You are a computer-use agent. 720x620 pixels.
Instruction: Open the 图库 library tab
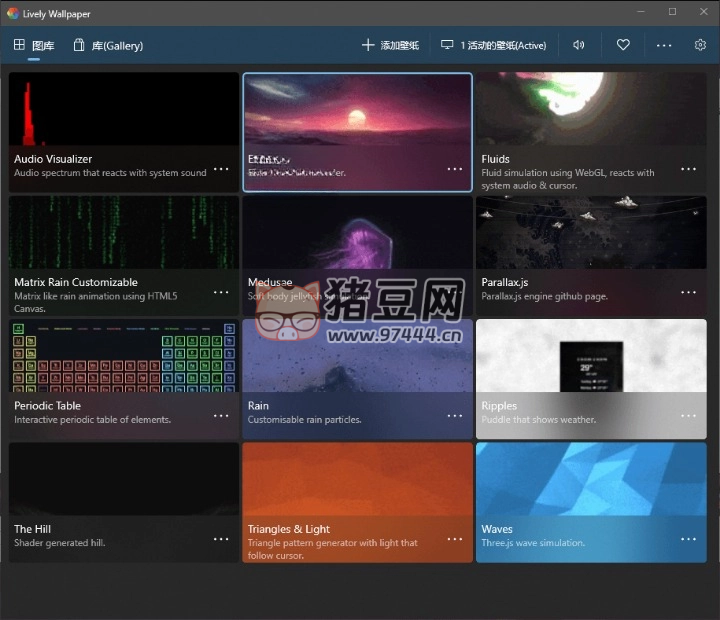click(x=34, y=45)
